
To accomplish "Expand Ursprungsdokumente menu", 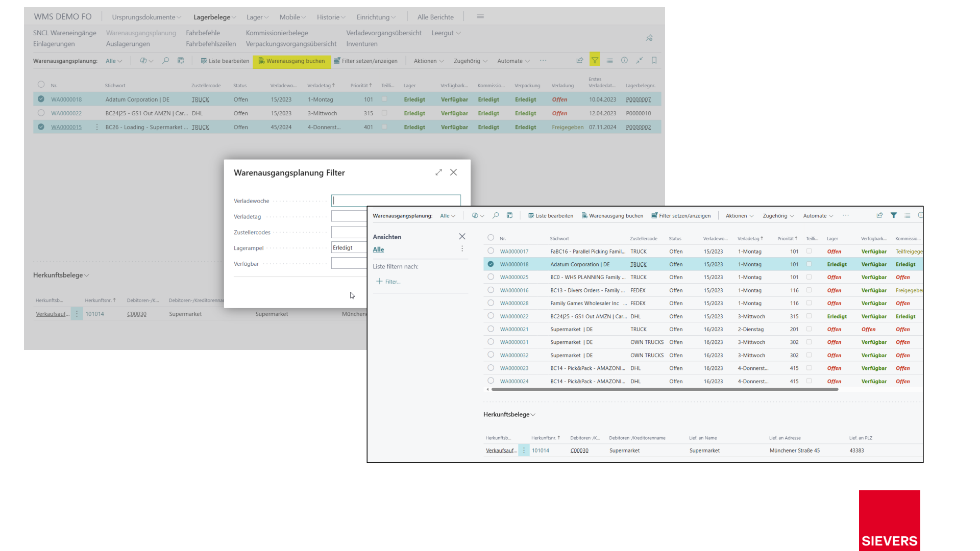I will [146, 17].
